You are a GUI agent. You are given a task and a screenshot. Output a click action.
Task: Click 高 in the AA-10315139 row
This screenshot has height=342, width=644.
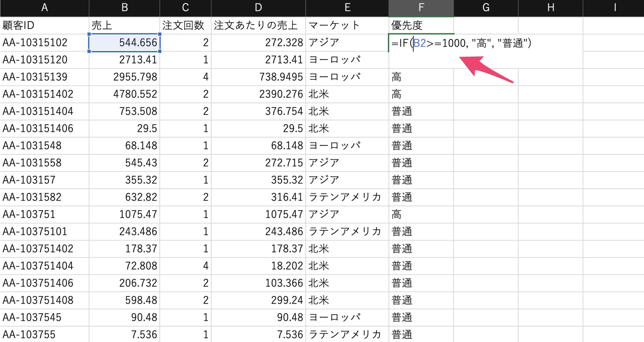tap(421, 77)
